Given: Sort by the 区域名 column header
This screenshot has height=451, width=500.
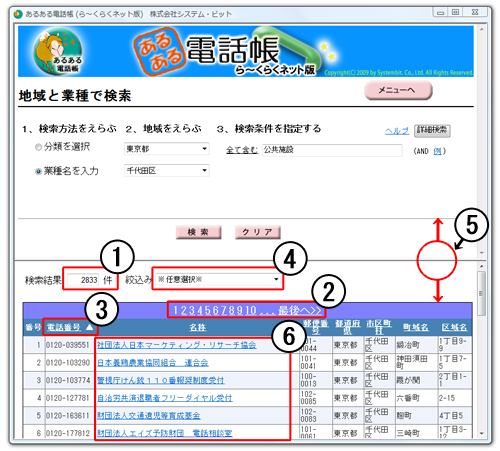Looking at the screenshot, I should pyautogui.click(x=454, y=328).
